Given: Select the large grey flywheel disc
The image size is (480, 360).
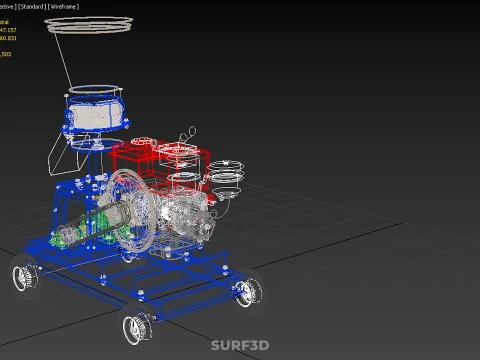Looking at the screenshot, I should [131, 210].
